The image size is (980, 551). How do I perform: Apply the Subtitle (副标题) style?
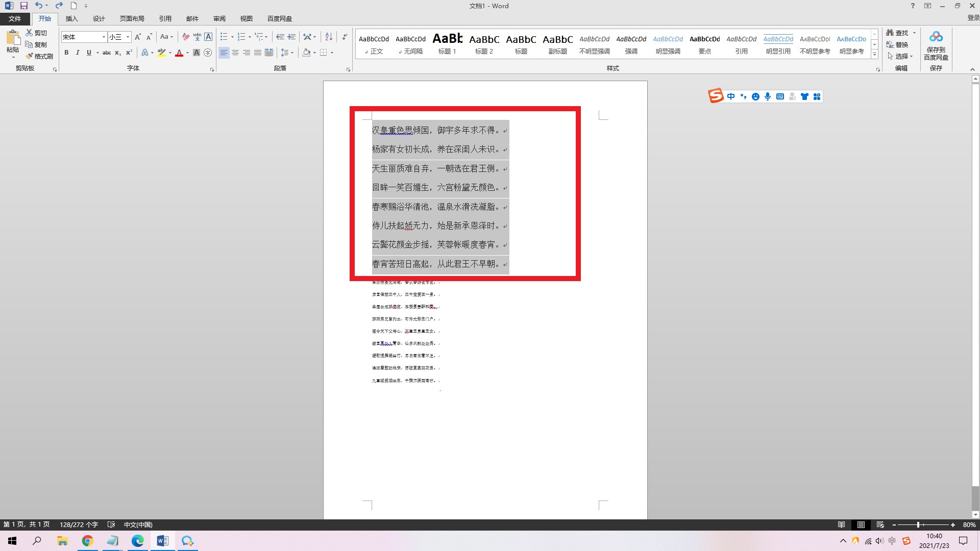tap(557, 43)
